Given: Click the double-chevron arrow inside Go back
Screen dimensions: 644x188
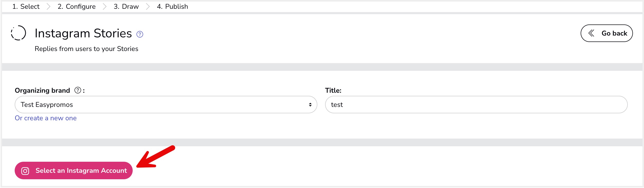Looking at the screenshot, I should pyautogui.click(x=591, y=33).
